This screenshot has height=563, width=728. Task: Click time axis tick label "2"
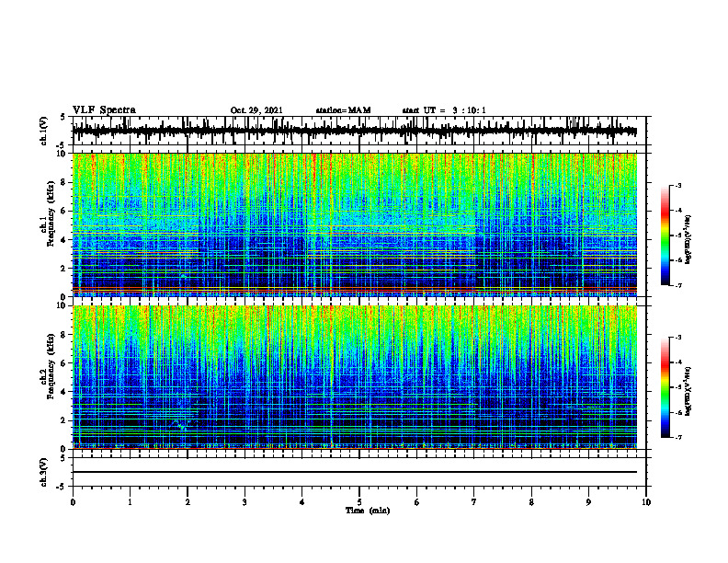pyautogui.click(x=188, y=502)
